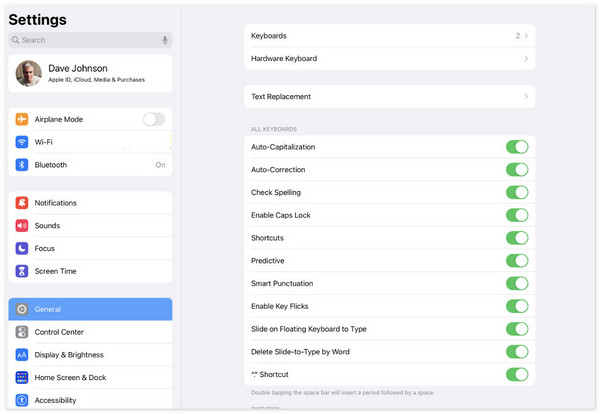Viewport: 600px width, 414px height.
Task: Tap the Airplane Mode orange icon
Action: (22, 119)
